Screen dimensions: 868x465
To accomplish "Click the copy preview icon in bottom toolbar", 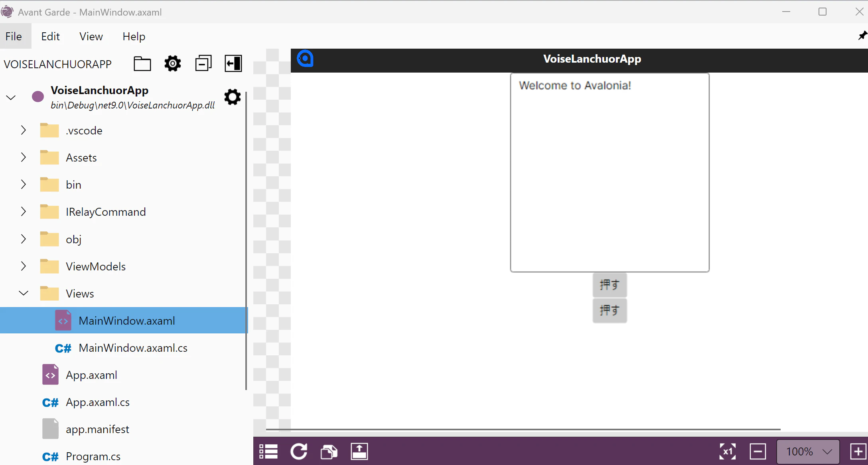I will [x=329, y=451].
